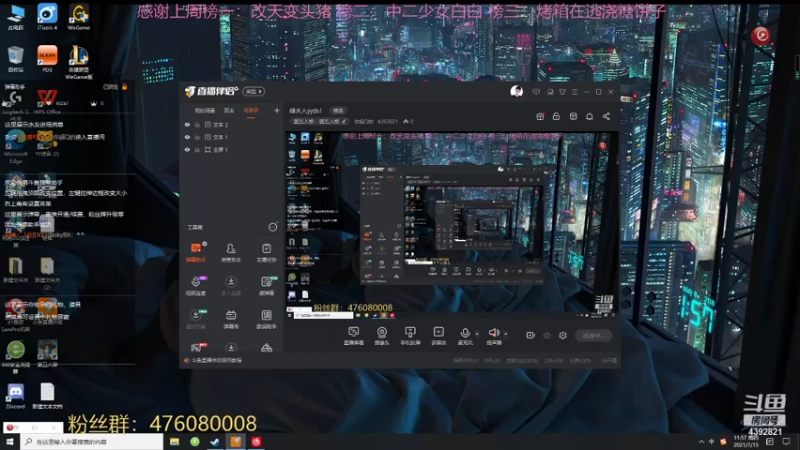The width and height of the screenshot is (800, 450).
Task: Click the 修改 button beside stream title
Action: tap(338, 111)
